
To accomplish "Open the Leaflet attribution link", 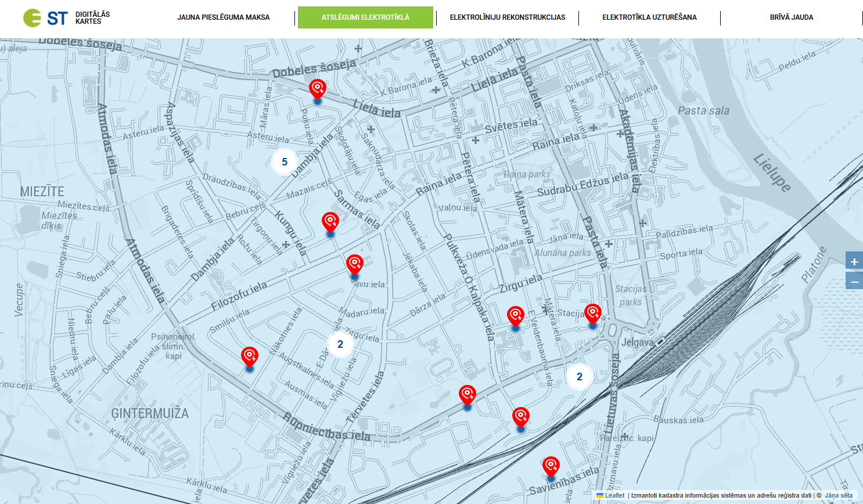I will [x=614, y=495].
